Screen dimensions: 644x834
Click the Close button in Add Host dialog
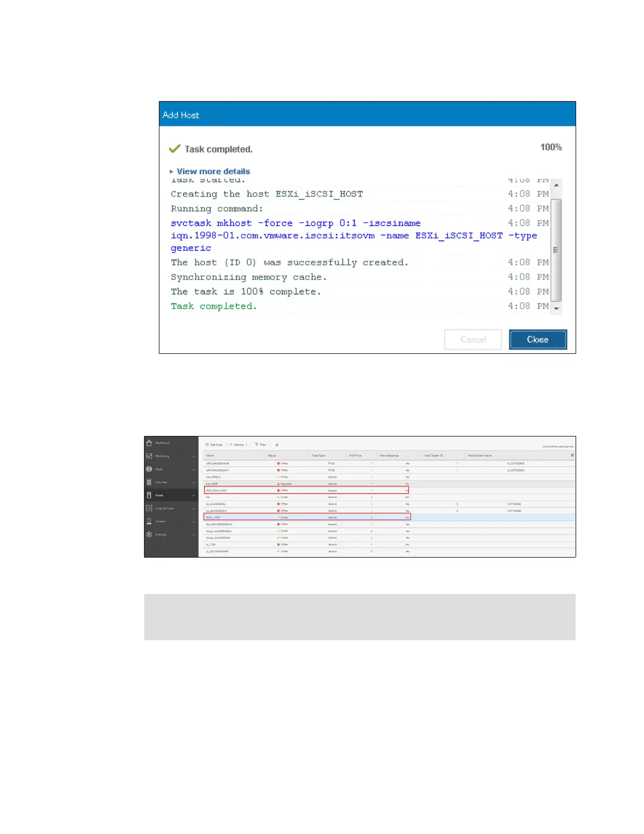point(538,340)
